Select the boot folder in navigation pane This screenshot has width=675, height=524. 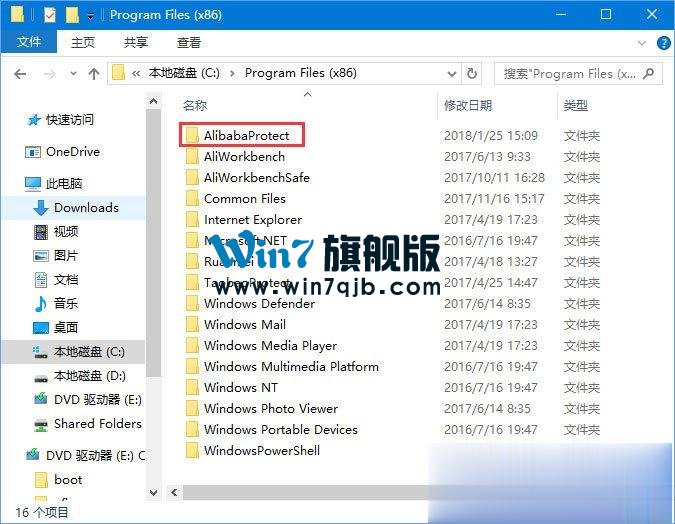(68, 480)
